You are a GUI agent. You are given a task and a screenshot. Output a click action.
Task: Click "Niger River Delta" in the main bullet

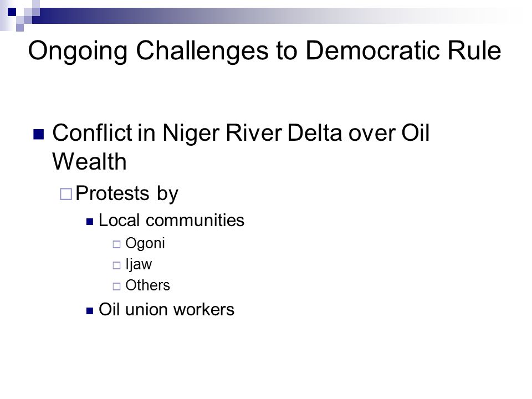click(252, 132)
